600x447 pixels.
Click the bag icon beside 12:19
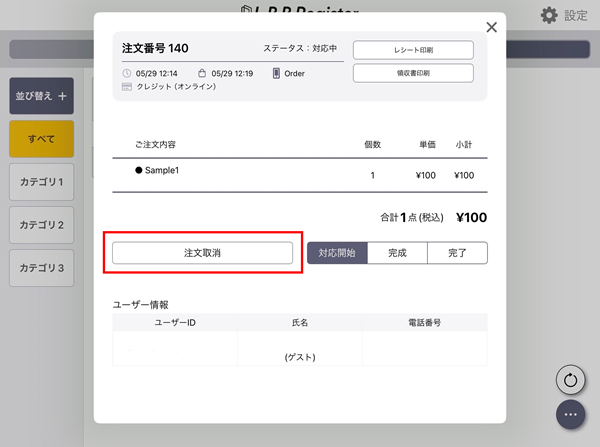tap(202, 73)
